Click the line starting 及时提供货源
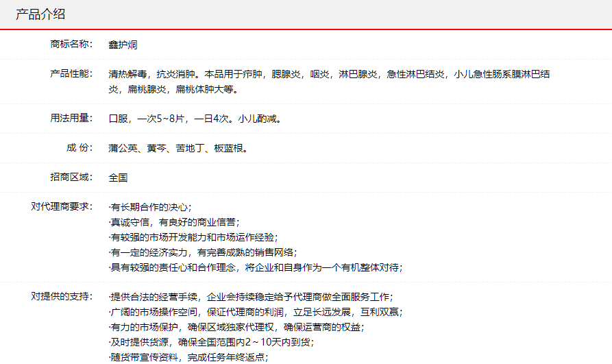This screenshot has width=612, height=364. coord(211,342)
